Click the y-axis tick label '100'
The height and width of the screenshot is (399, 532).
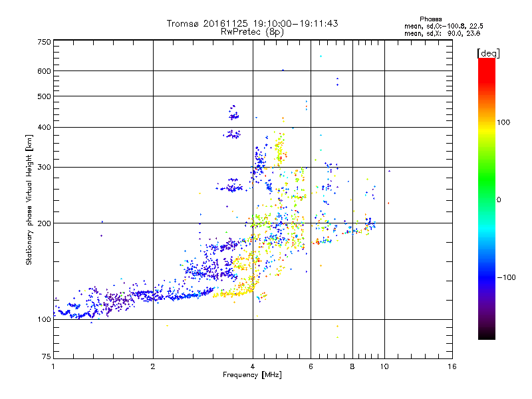[44, 319]
